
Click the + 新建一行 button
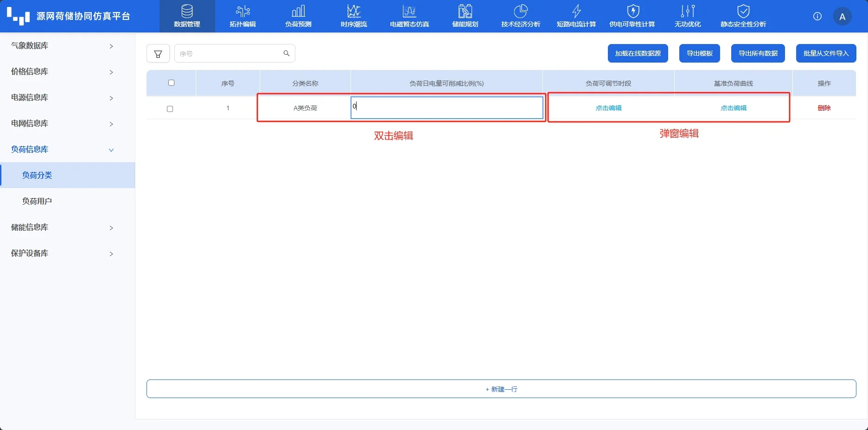click(x=501, y=389)
